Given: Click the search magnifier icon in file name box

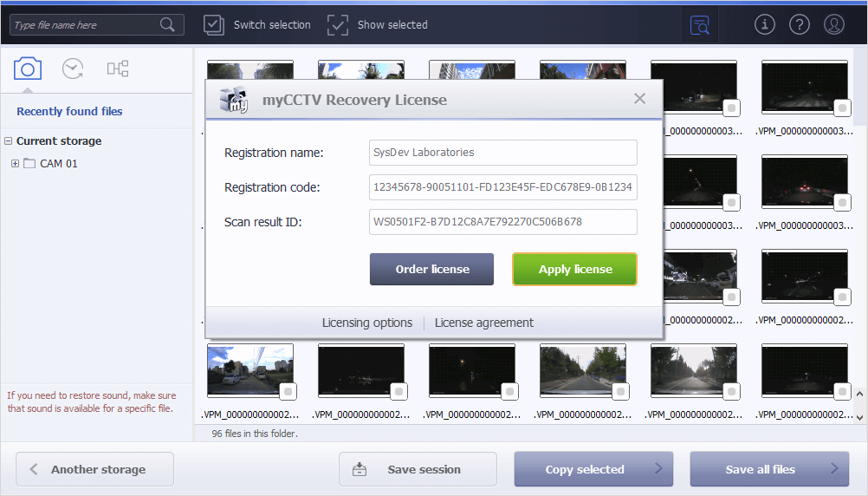Looking at the screenshot, I should (167, 24).
